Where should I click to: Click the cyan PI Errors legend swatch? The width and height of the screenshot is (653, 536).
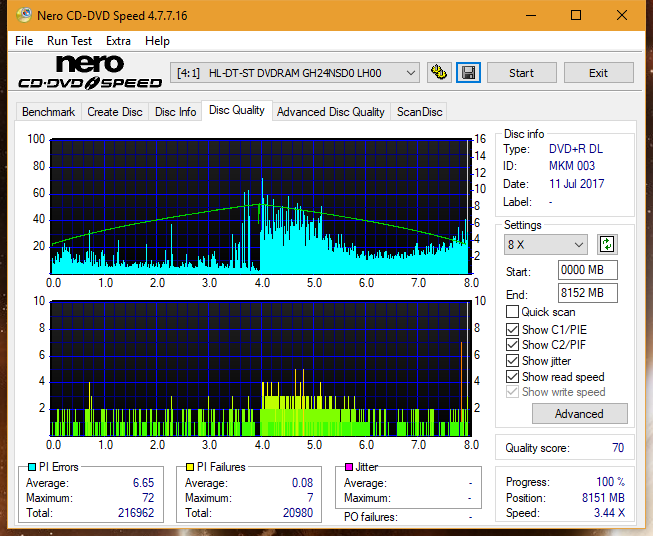coord(32,467)
